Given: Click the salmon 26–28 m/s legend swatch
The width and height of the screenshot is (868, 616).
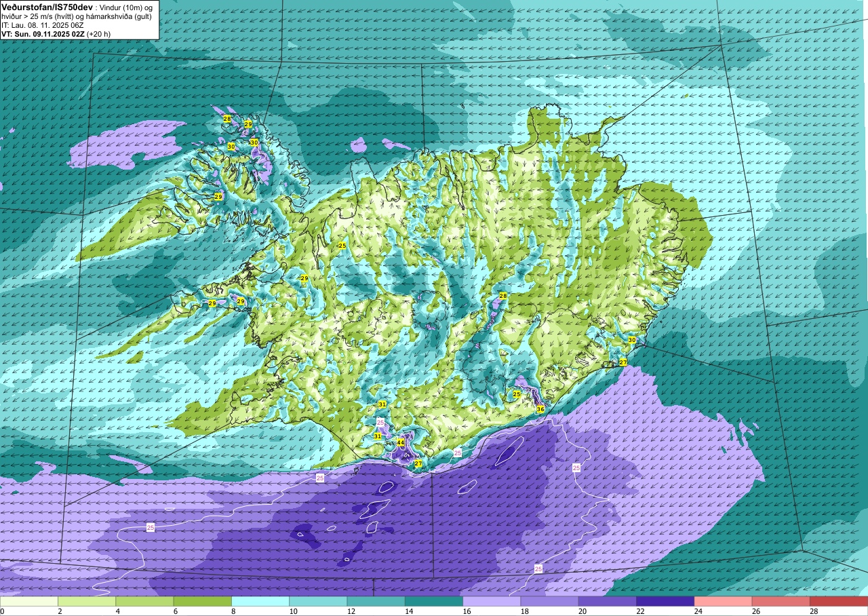Looking at the screenshot, I should click(781, 601).
